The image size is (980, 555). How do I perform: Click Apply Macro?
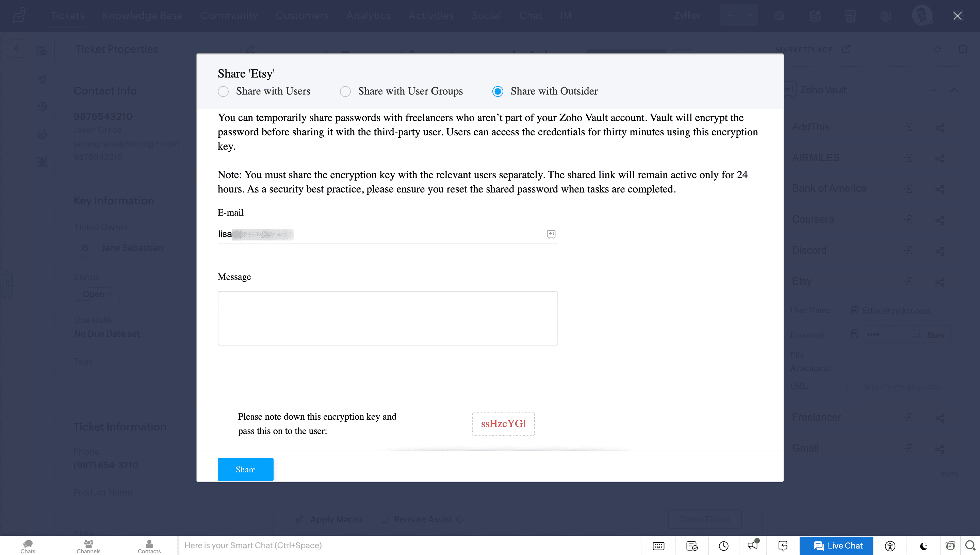click(x=329, y=519)
